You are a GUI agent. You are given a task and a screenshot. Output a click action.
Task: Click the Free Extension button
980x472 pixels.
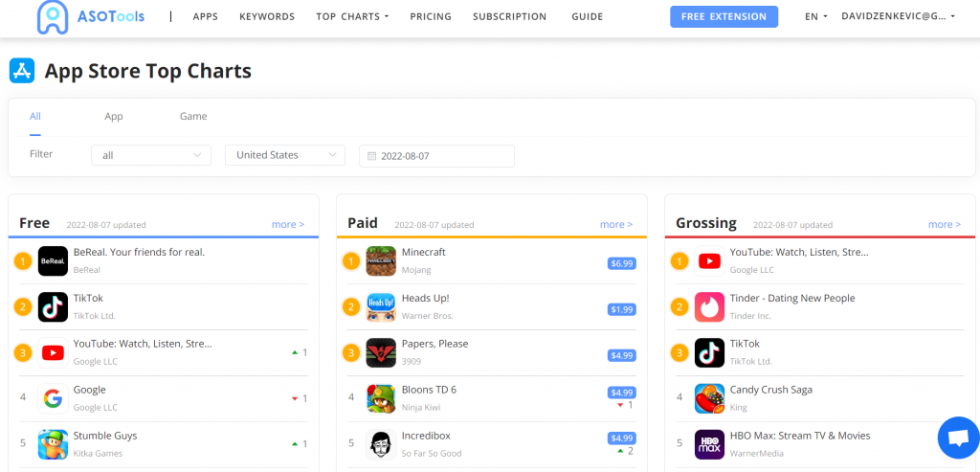724,17
